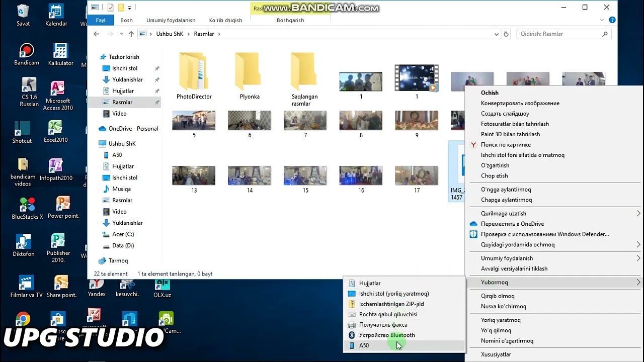The image size is (644, 362).
Task: Open Quick Access Toolbar customize dropdown
Action: pos(130,8)
